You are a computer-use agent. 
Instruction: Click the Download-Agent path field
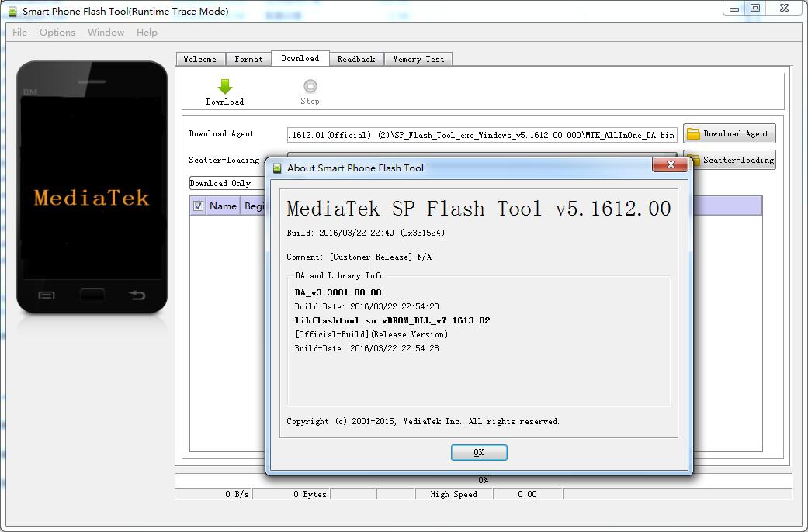482,135
